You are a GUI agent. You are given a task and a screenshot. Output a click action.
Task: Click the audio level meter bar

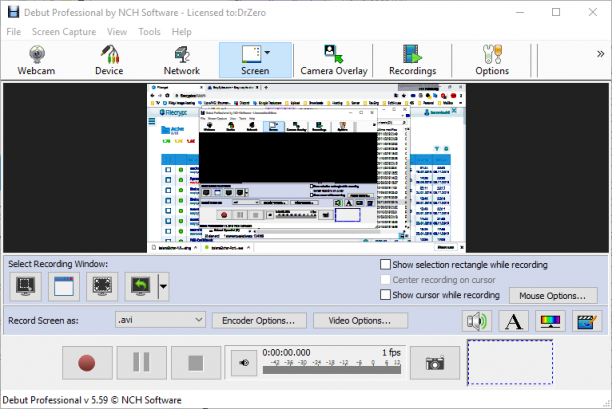pyautogui.click(x=332, y=370)
